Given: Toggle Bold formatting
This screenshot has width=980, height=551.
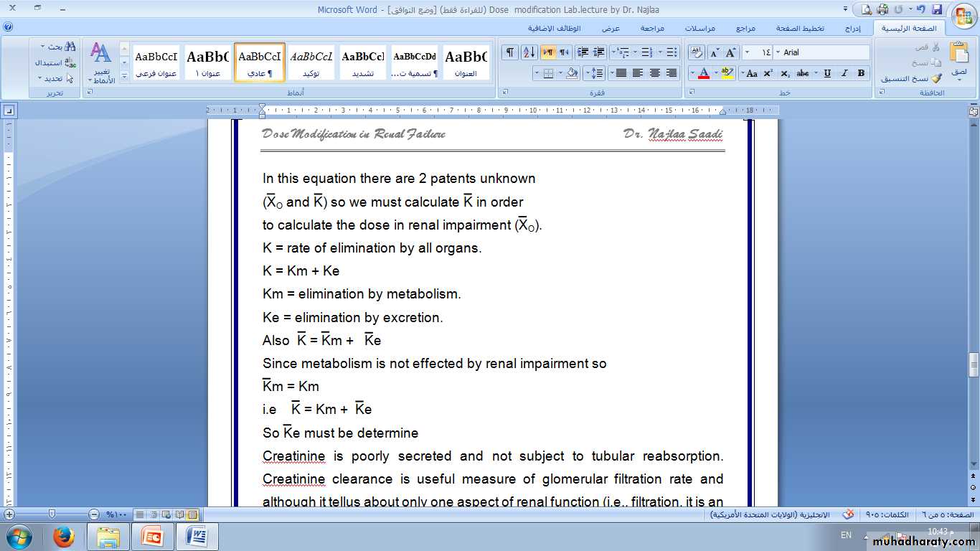Looking at the screenshot, I should (861, 73).
